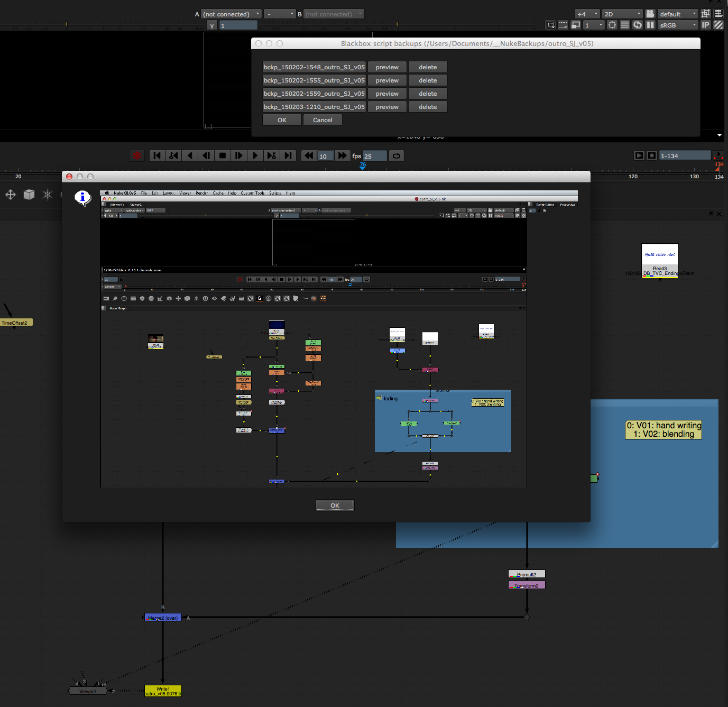The height and width of the screenshot is (707, 728).
Task: Open the 2D view mode dropdown
Action: click(622, 14)
